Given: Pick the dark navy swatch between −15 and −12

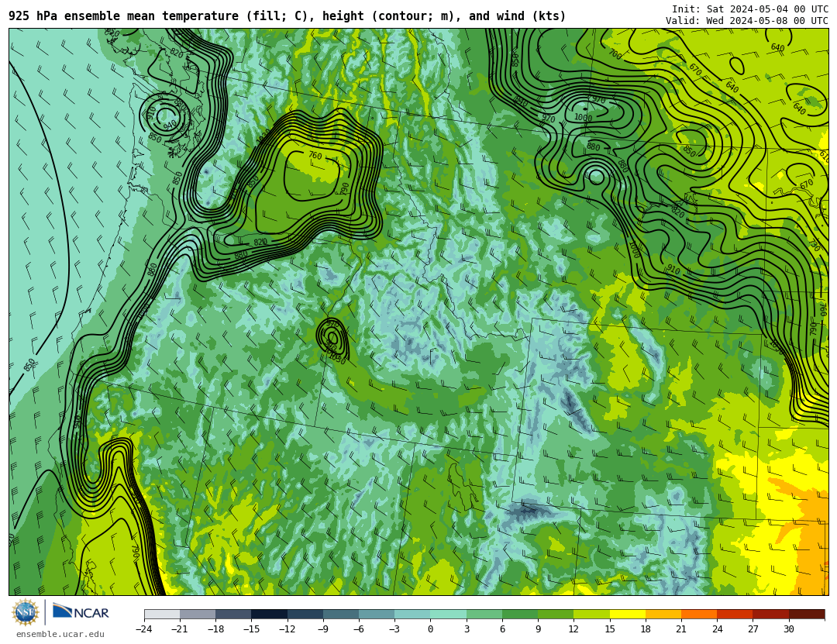Looking at the screenshot, I should (269, 614).
